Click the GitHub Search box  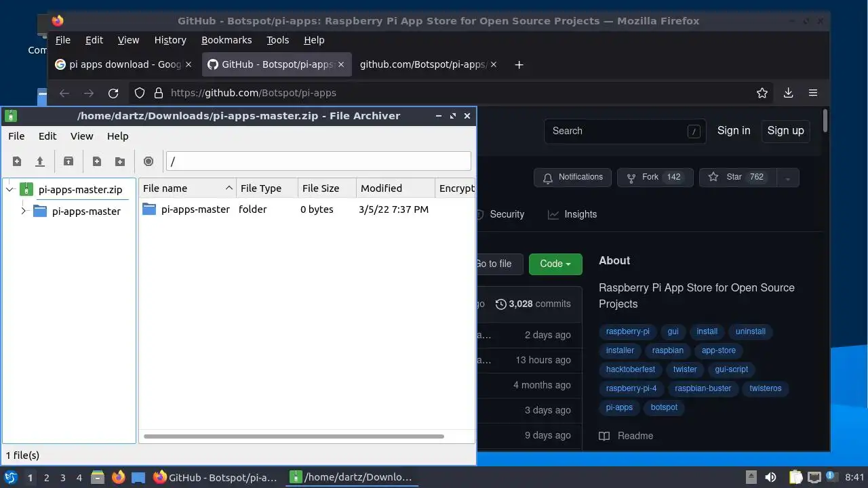[625, 131]
